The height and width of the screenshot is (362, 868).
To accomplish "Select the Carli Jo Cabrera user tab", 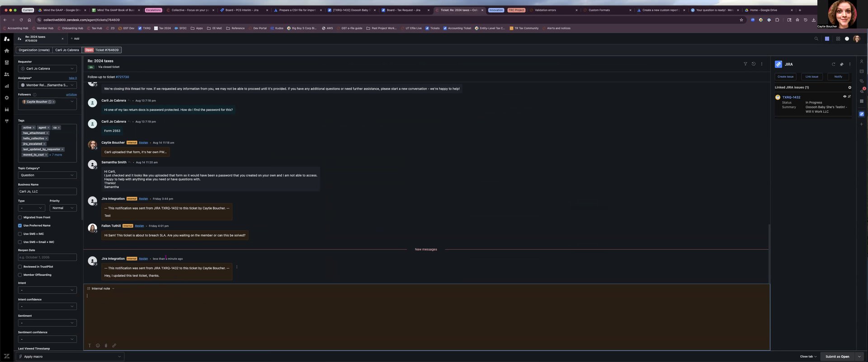I will [x=67, y=50].
